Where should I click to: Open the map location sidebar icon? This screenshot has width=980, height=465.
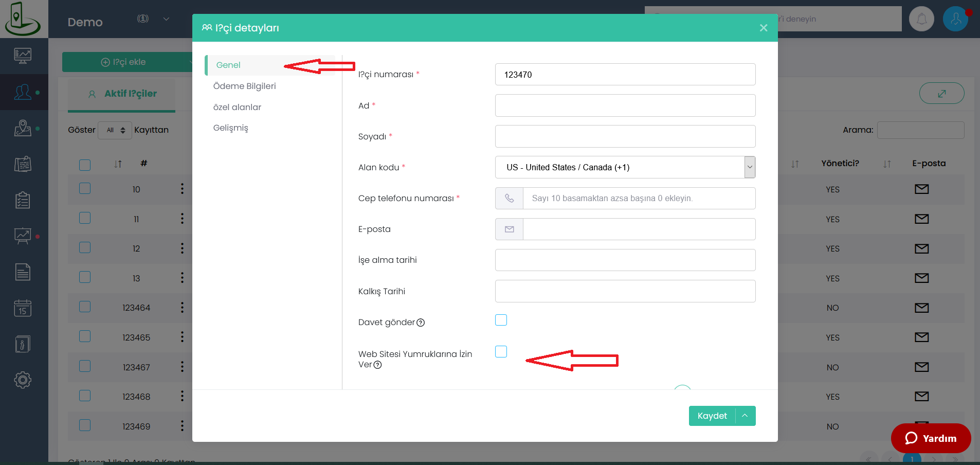point(23,128)
